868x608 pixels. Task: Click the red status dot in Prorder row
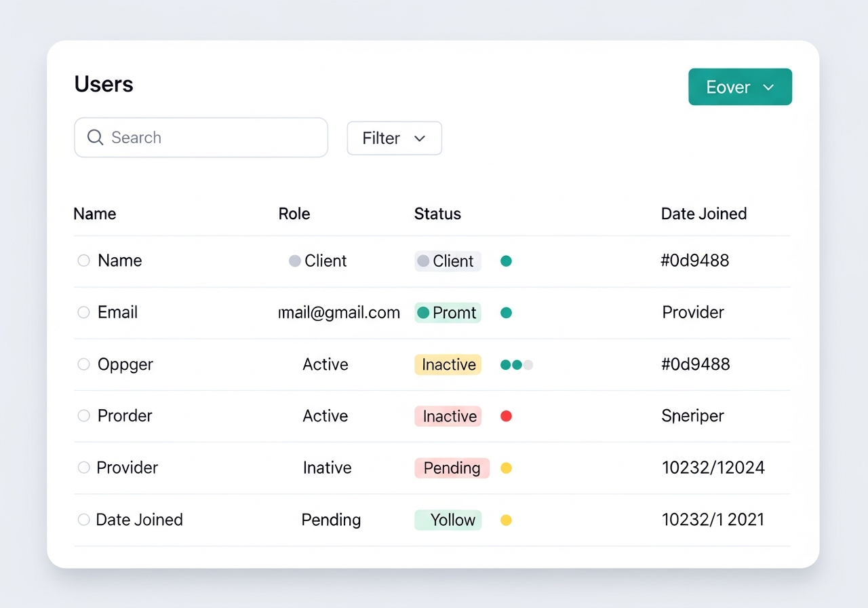[506, 416]
